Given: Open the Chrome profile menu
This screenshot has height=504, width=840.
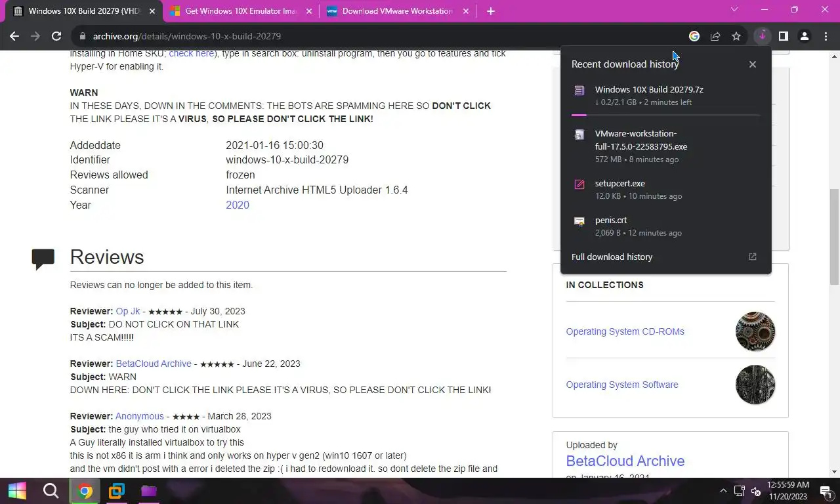Looking at the screenshot, I should [x=804, y=36].
